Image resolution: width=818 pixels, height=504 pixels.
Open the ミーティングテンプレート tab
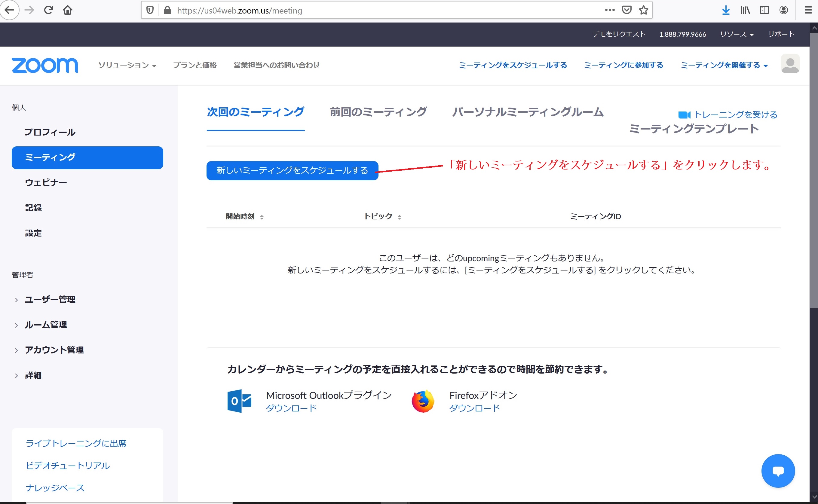(694, 129)
